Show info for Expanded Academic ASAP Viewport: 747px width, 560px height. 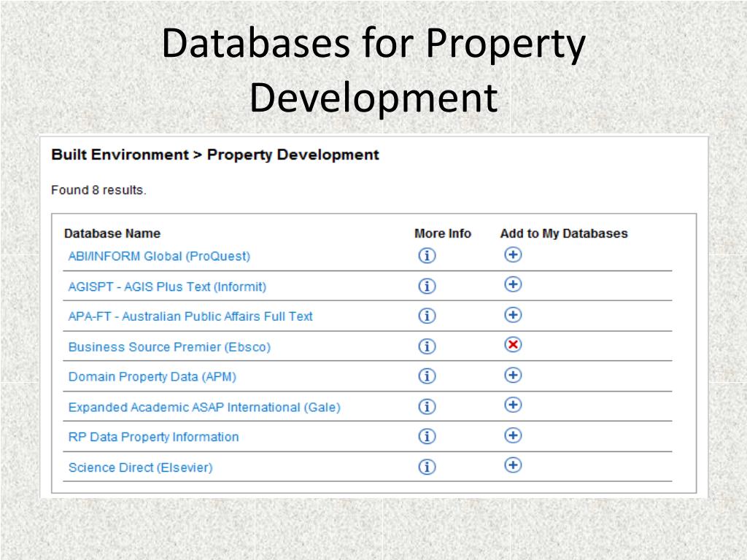[427, 407]
